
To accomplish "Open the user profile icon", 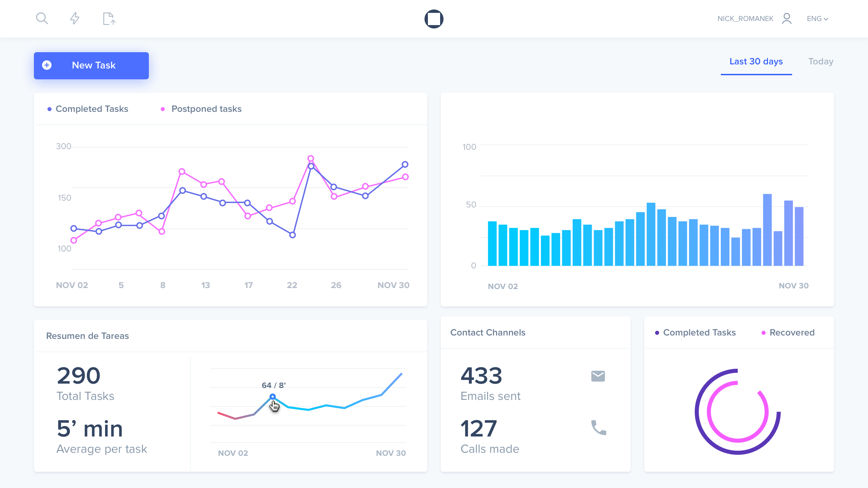I will point(787,19).
